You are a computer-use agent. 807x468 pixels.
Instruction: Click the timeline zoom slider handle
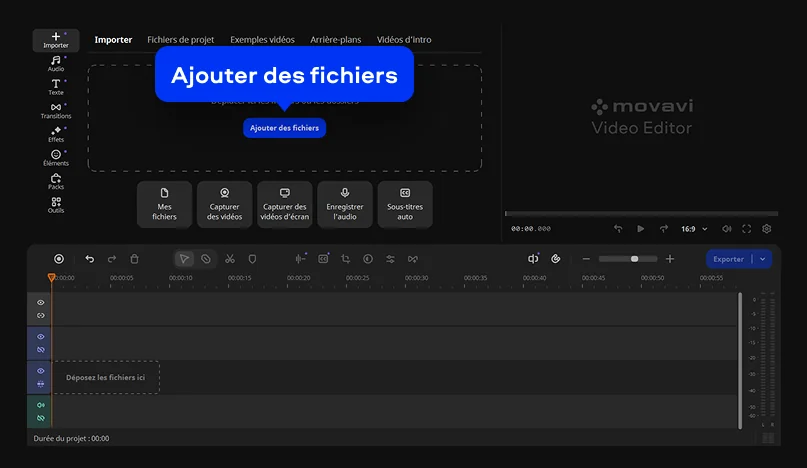pos(635,259)
